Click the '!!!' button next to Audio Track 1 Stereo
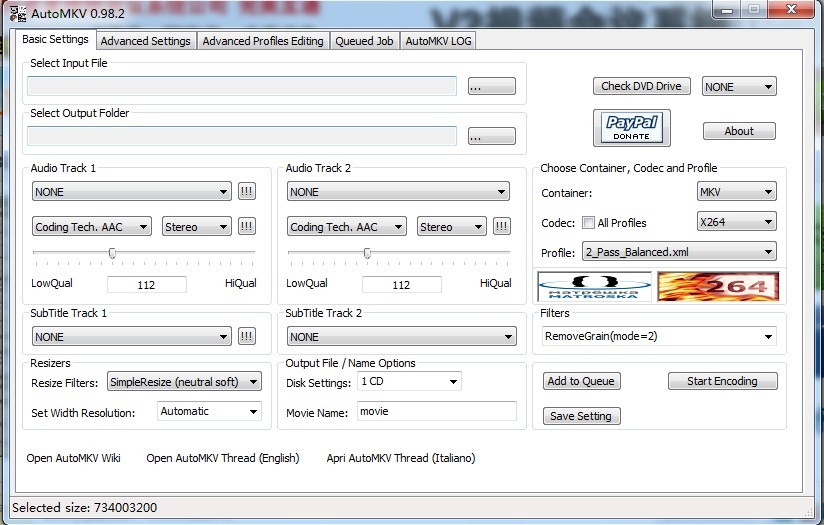The width and height of the screenshot is (824, 525). [246, 227]
